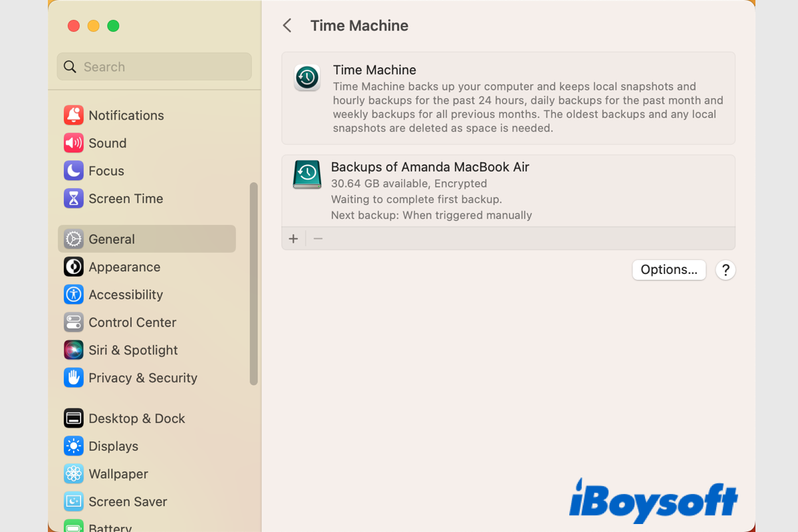Click the question mark help button

tap(726, 270)
